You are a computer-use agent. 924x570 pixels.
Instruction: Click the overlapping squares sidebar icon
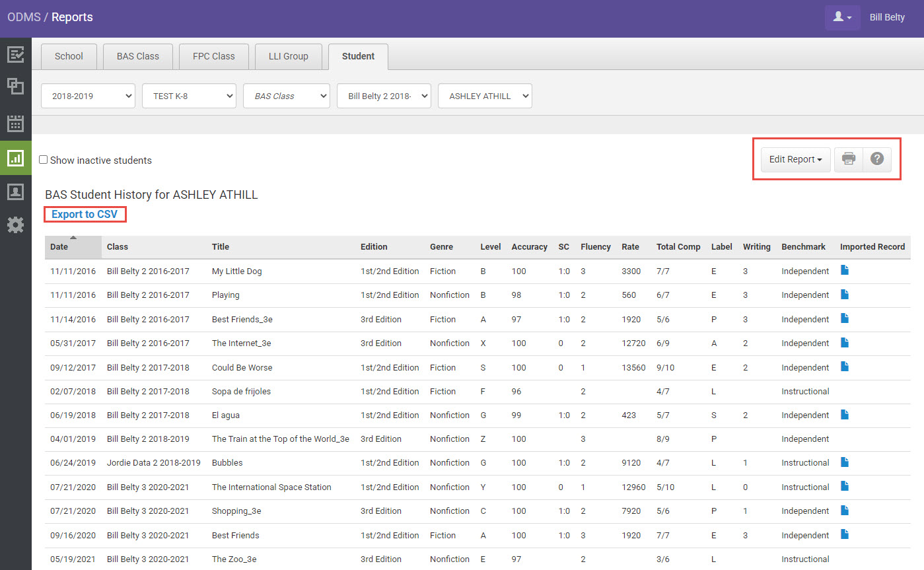pos(15,87)
